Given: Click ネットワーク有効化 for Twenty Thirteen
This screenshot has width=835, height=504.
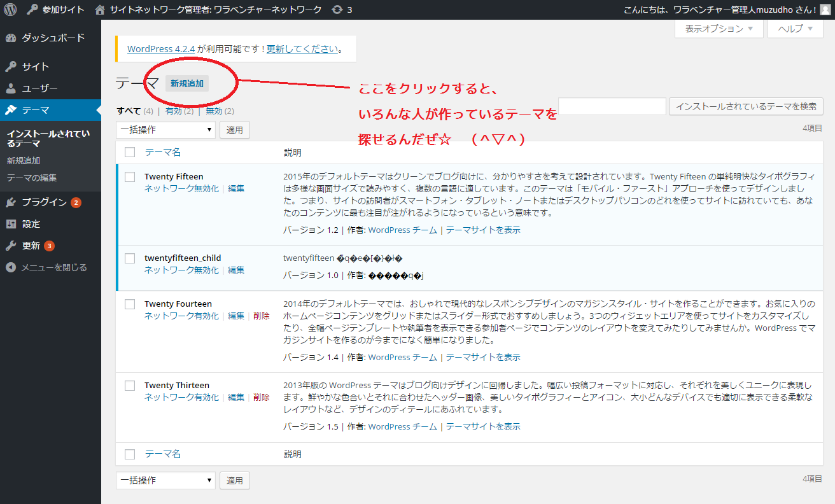Looking at the screenshot, I should tap(181, 397).
